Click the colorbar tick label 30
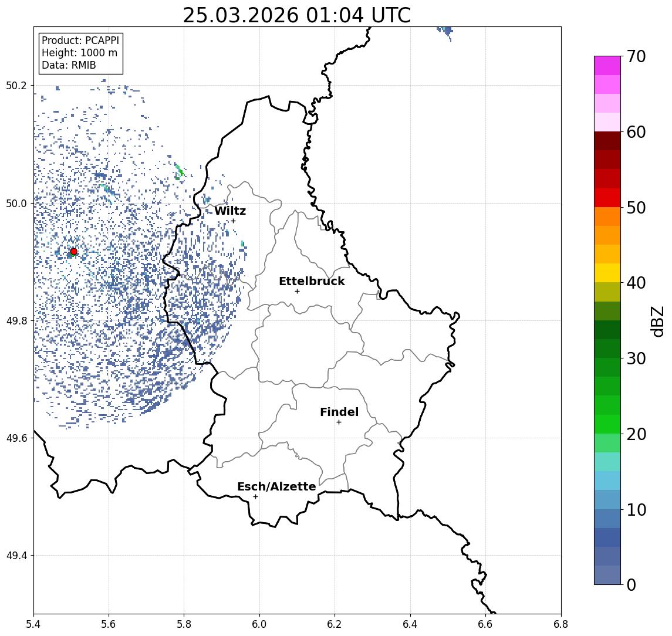Viewport: 672px width, 636px height. coord(636,358)
